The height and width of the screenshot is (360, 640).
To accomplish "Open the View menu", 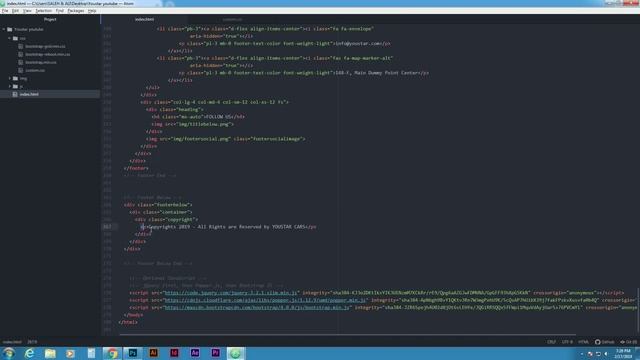I will (x=27, y=11).
